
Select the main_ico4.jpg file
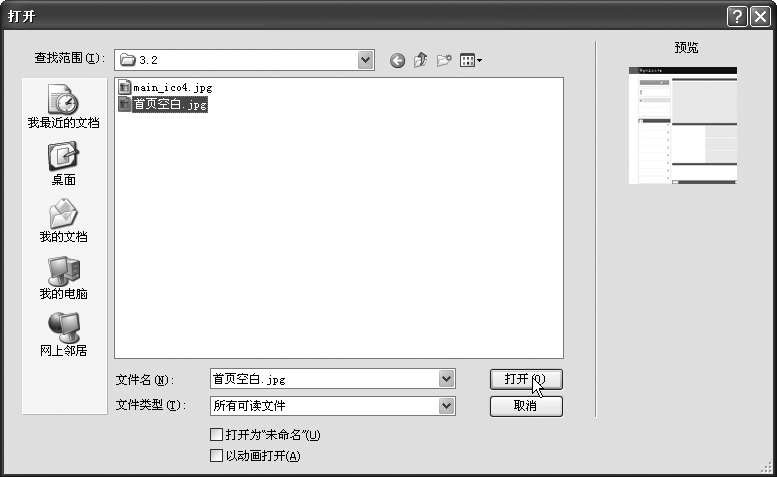tap(172, 87)
